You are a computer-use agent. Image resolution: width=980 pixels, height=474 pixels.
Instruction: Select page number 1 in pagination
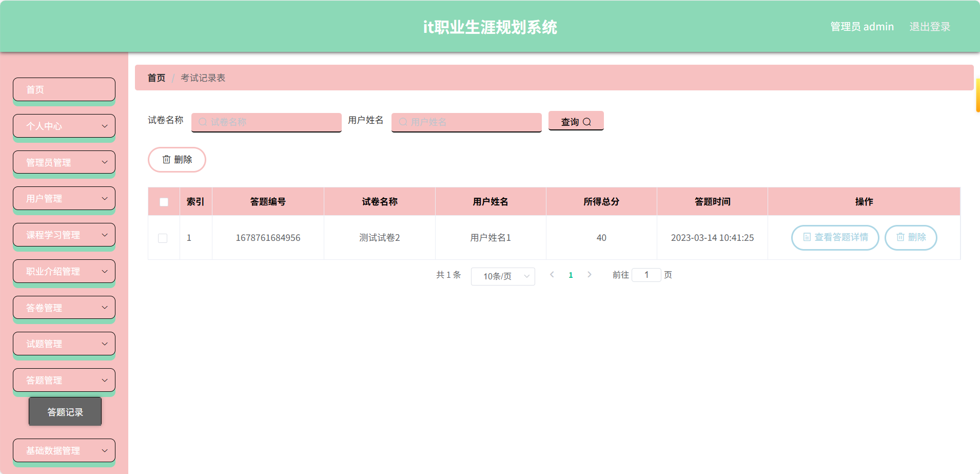571,275
